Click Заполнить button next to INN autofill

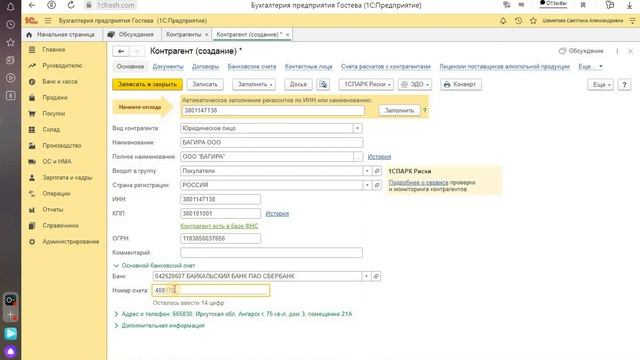click(399, 110)
